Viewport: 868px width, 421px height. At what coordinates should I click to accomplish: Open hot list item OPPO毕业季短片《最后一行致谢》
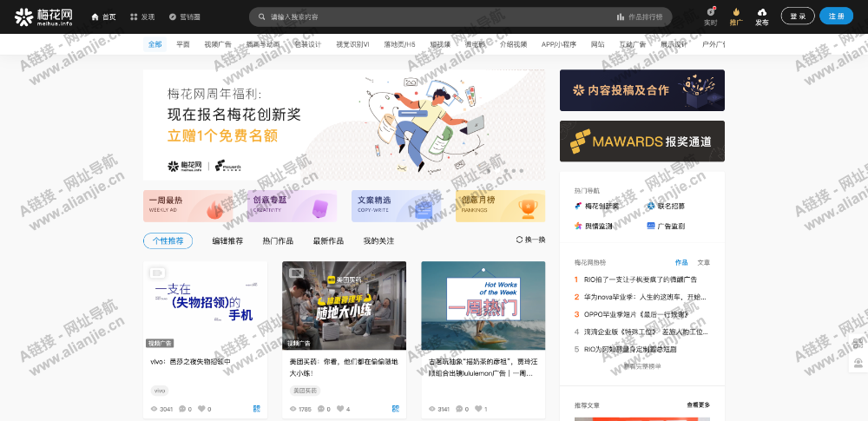click(x=636, y=314)
